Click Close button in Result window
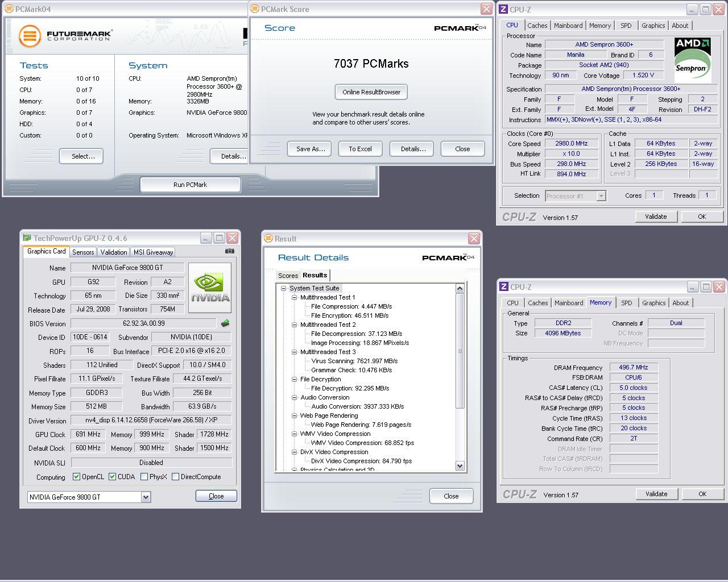728x582 pixels. [x=451, y=496]
